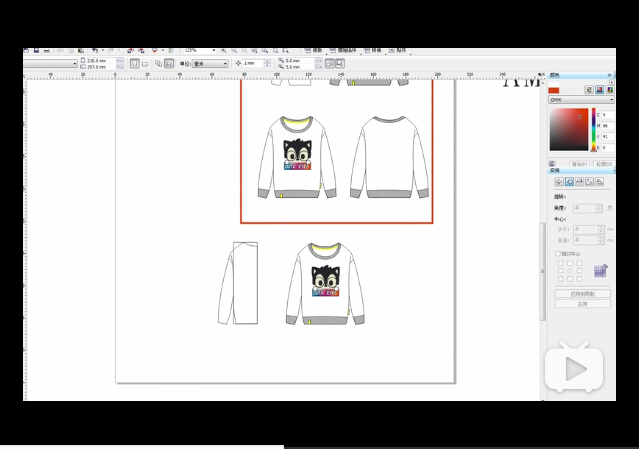Screen dimensions: 639x449
Task: Select the Rotate transform icon
Action: [x=569, y=182]
